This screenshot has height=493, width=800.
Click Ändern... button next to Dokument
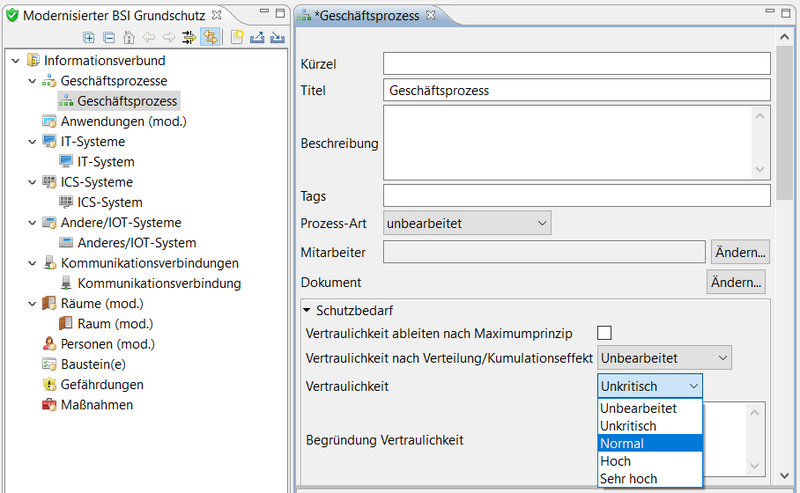[736, 282]
